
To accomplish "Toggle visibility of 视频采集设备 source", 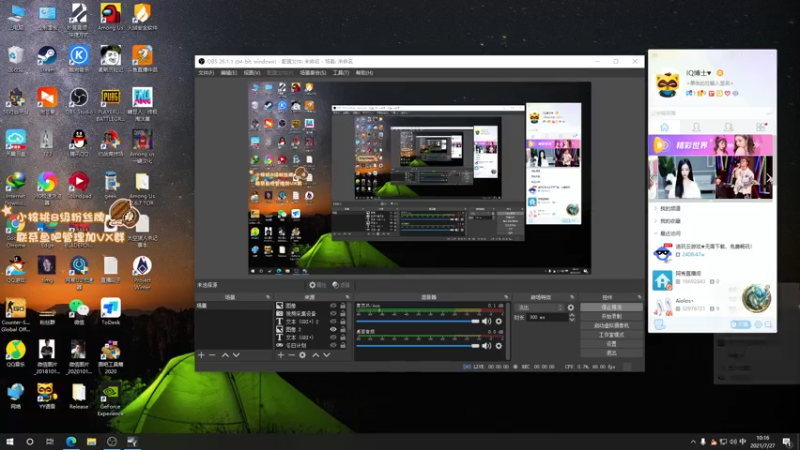I will pyautogui.click(x=333, y=313).
